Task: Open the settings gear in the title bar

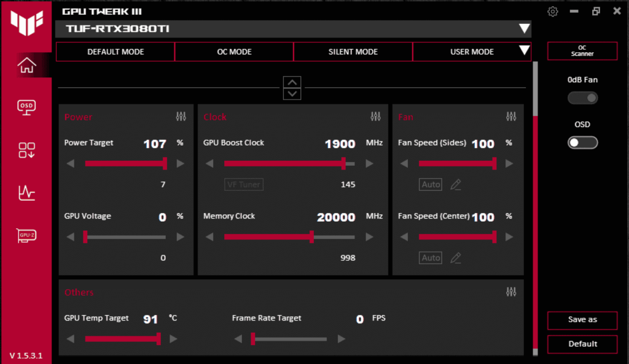Action: pos(552,11)
